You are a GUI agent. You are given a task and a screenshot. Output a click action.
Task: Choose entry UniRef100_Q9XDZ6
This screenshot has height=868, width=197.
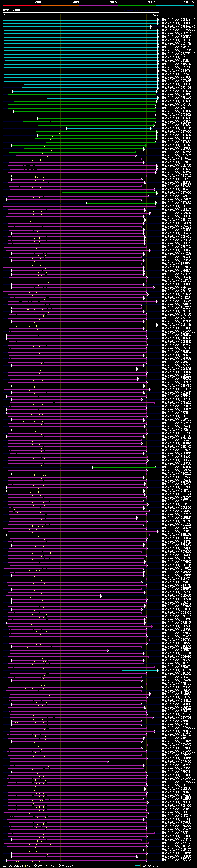coord(177,115)
